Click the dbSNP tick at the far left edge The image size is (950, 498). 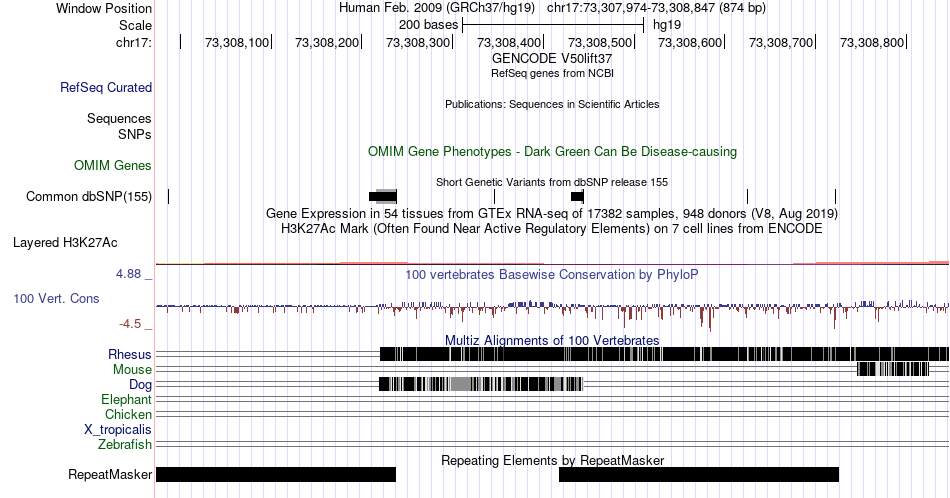click(x=168, y=196)
